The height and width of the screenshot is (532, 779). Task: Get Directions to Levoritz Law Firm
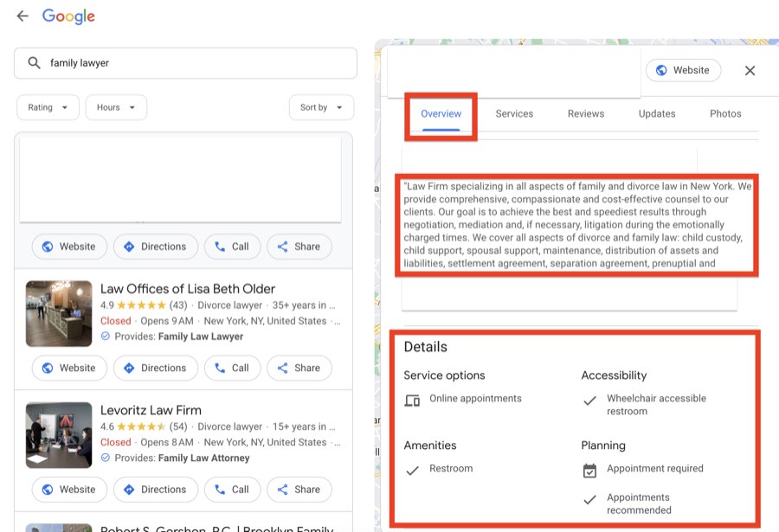tap(156, 490)
